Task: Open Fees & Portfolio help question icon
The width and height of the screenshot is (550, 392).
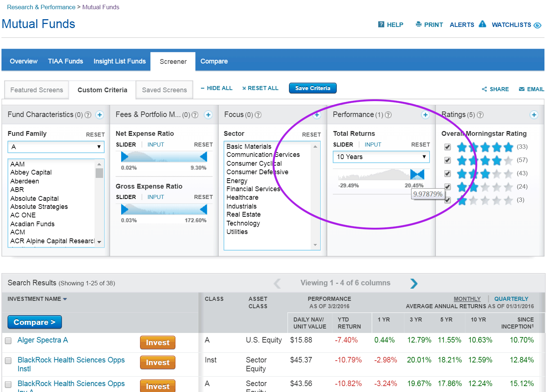Action: tap(195, 115)
